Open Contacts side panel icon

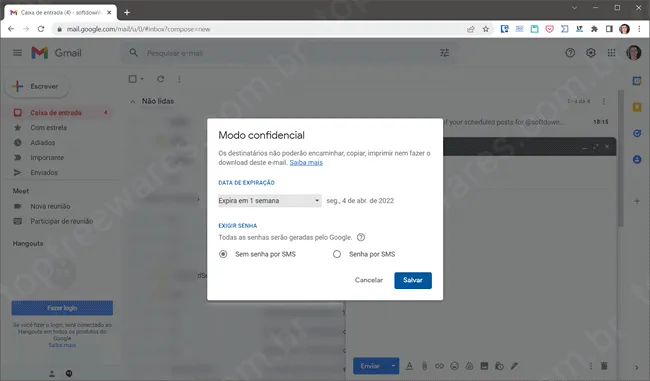pos(637,159)
